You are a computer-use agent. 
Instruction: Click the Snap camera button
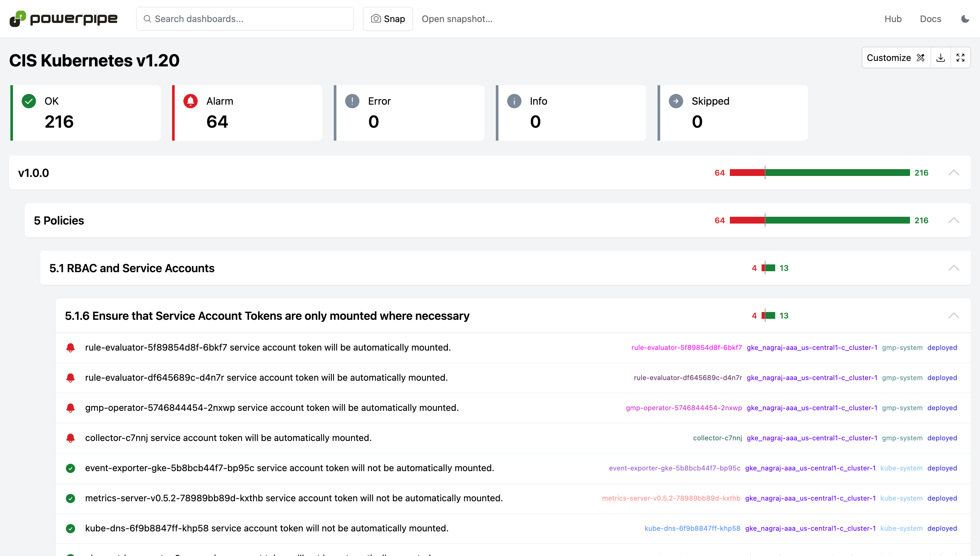388,19
